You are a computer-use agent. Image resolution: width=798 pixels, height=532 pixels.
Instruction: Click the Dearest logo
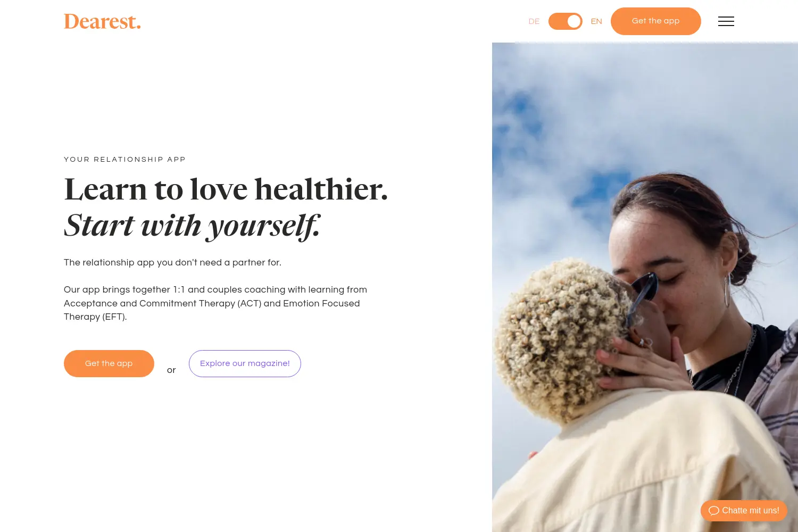click(x=102, y=22)
